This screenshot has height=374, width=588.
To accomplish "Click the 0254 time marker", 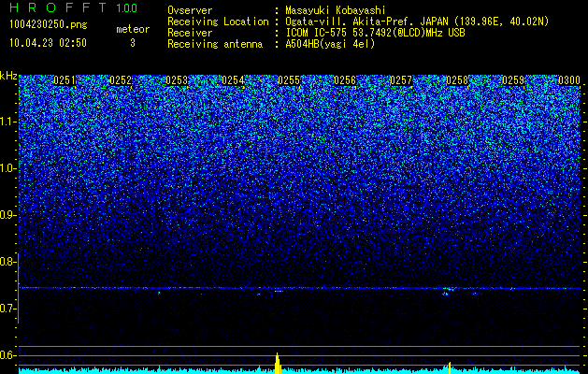I will pos(233,80).
